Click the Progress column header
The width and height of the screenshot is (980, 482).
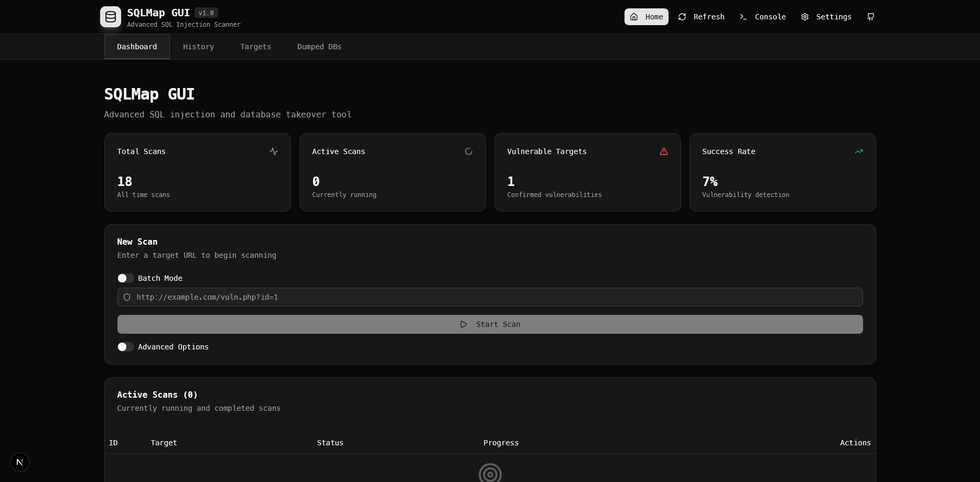501,443
